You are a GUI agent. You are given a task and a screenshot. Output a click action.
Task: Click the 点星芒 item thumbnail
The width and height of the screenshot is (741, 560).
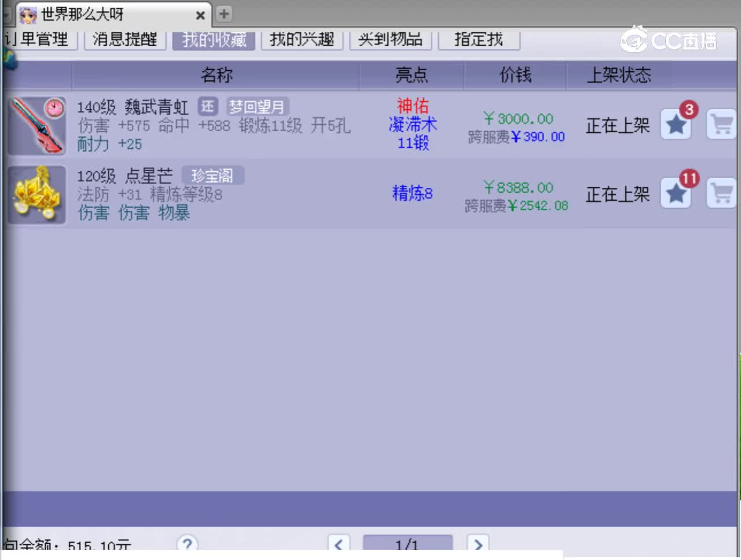point(37,195)
